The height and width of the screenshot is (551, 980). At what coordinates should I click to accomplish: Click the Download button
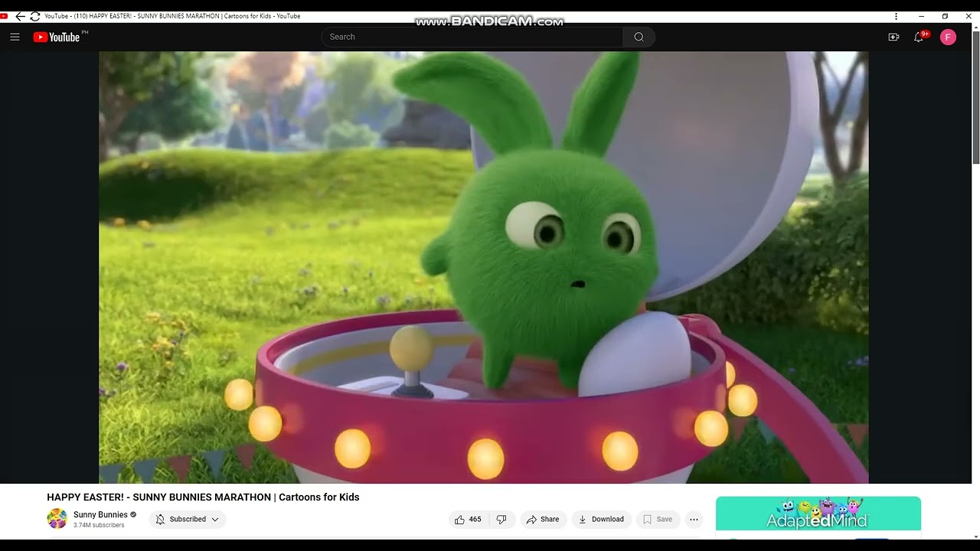click(601, 519)
